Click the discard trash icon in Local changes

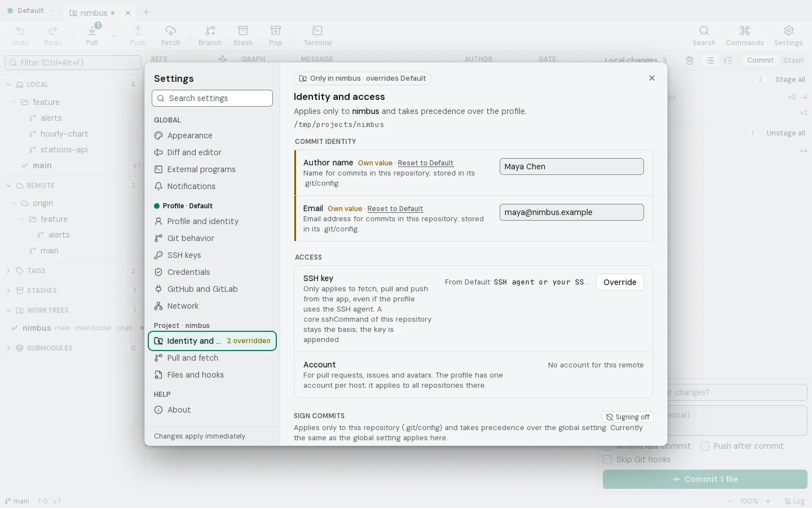(x=690, y=60)
